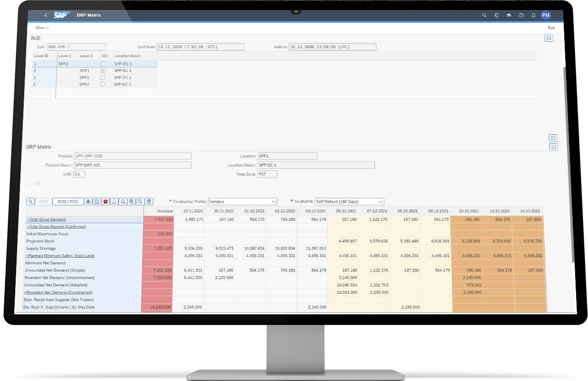Change the Tm.BktPrfl dropdown from SAP Default
The width and height of the screenshot is (588, 381).
click(x=349, y=201)
